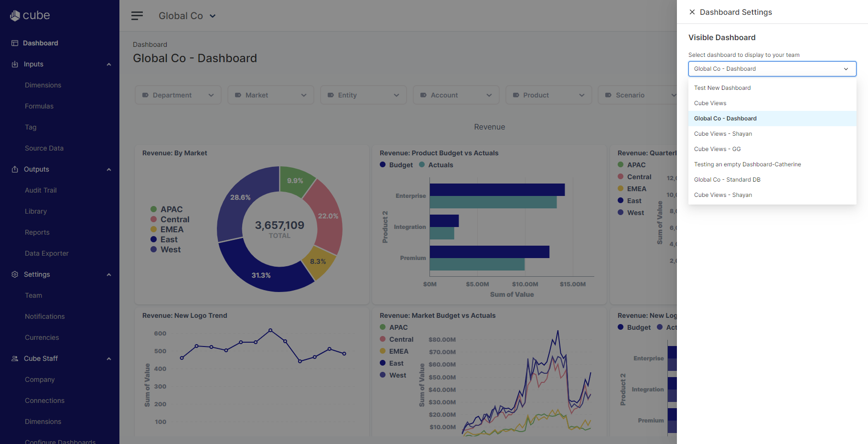Click the tag icon in Account filter
The image size is (868, 444).
(x=423, y=95)
